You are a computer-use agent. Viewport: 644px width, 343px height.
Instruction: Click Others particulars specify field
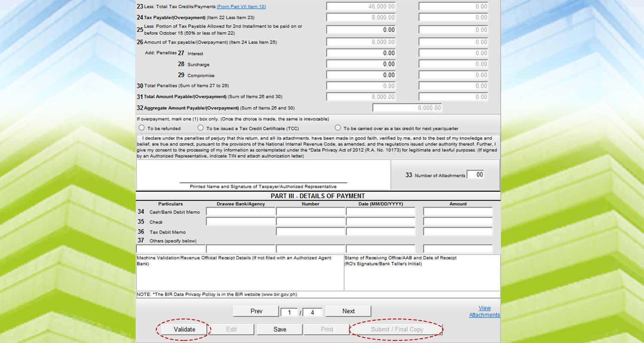pyautogui.click(x=171, y=249)
